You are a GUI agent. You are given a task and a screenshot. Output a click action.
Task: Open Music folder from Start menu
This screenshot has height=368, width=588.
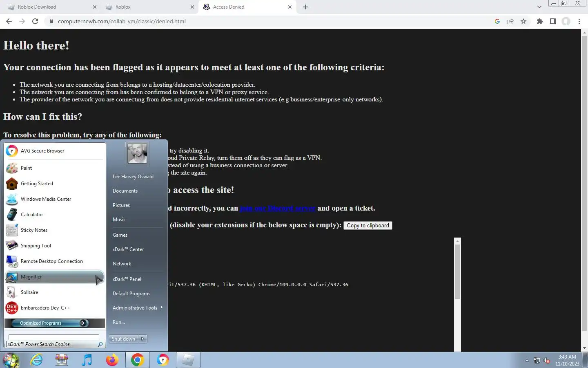[119, 220]
